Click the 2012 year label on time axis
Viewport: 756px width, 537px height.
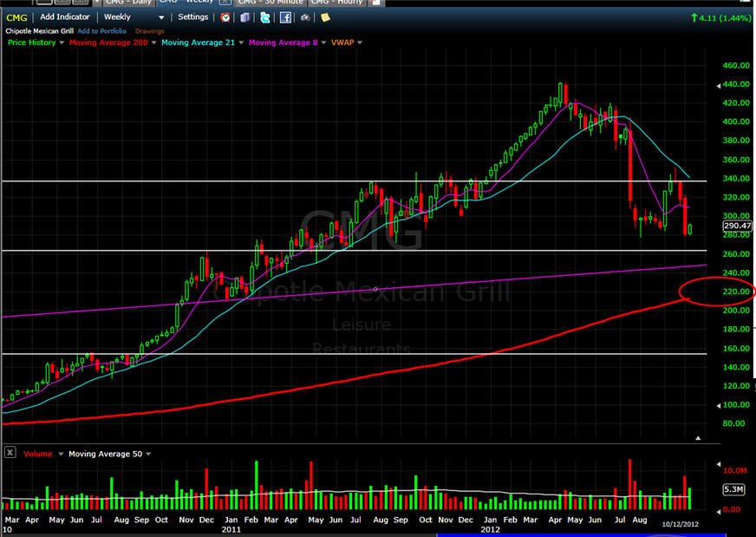[x=491, y=529]
